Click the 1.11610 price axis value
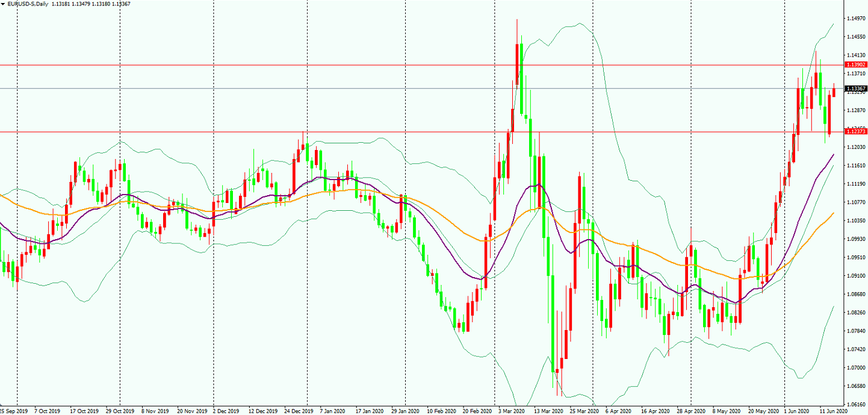Viewport: 868px width, 415px height. [856, 166]
